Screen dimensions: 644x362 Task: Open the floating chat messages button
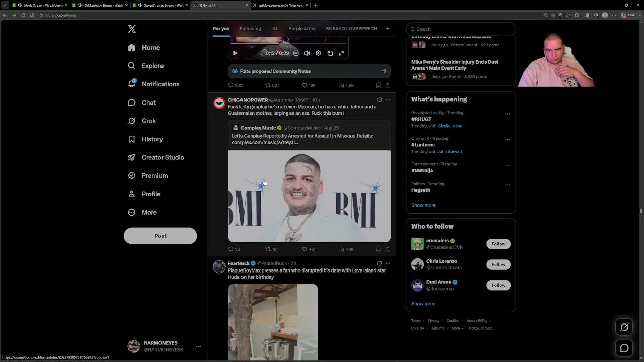pyautogui.click(x=624, y=348)
